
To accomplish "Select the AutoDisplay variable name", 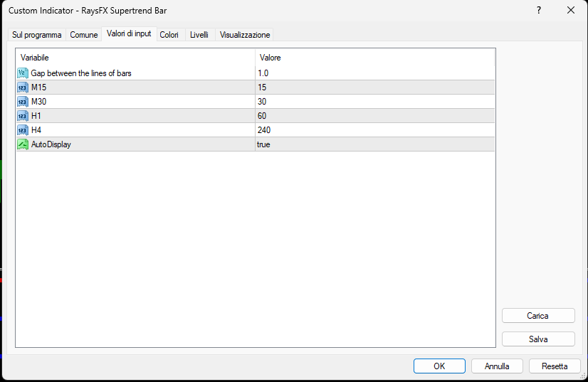I will [51, 144].
